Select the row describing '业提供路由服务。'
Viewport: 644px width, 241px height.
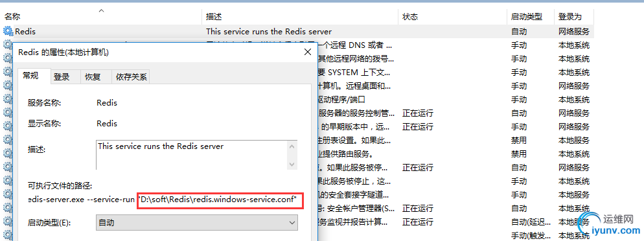point(345,154)
